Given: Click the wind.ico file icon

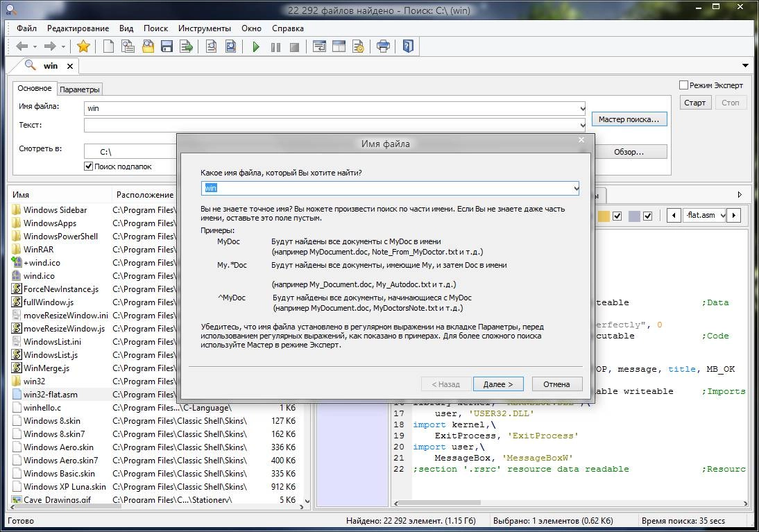Looking at the screenshot, I should click(17, 275).
